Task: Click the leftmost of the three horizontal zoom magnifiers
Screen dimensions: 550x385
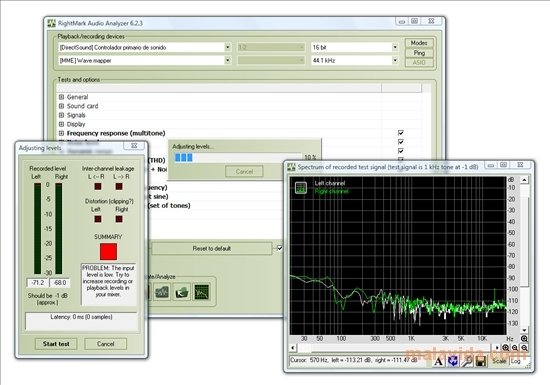Action: (505, 348)
